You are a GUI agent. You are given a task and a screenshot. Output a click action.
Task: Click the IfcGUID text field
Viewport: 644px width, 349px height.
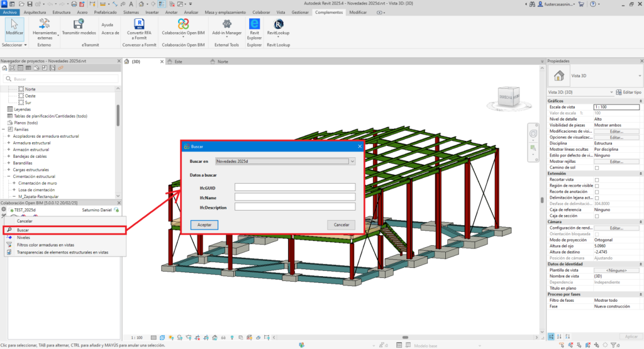point(295,187)
